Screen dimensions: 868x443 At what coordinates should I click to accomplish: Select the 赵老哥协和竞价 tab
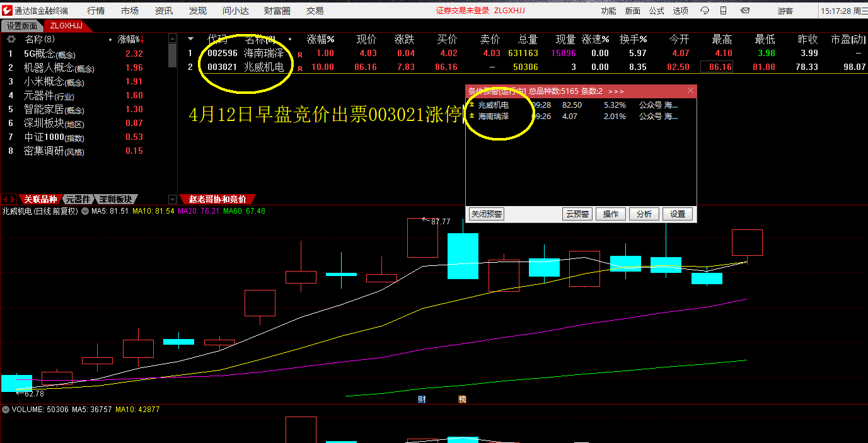[217, 199]
